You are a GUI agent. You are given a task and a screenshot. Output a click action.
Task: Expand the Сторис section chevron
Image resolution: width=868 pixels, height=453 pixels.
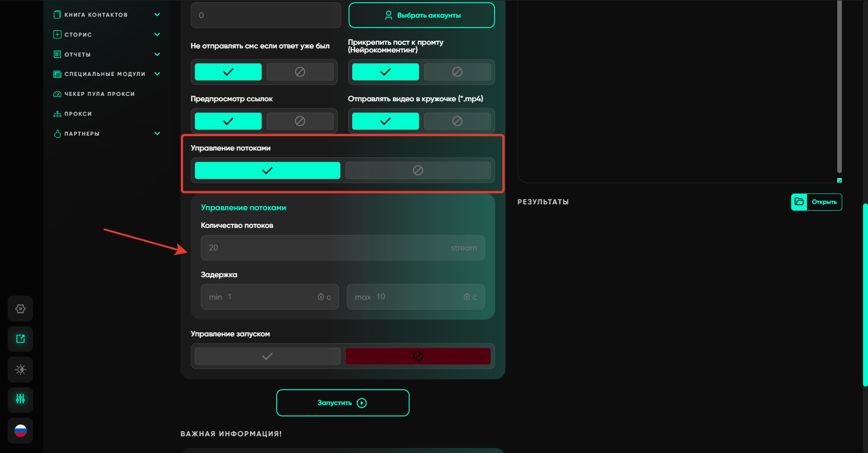click(157, 35)
